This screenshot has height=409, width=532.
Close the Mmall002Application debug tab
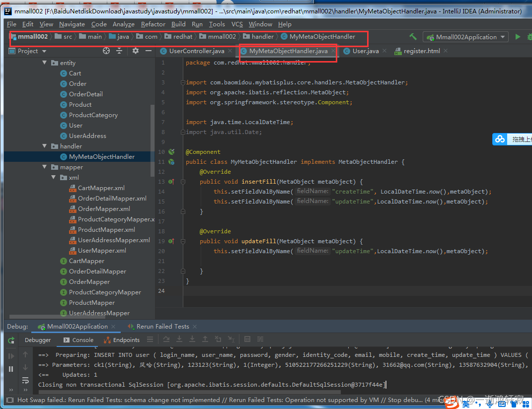pyautogui.click(x=113, y=326)
